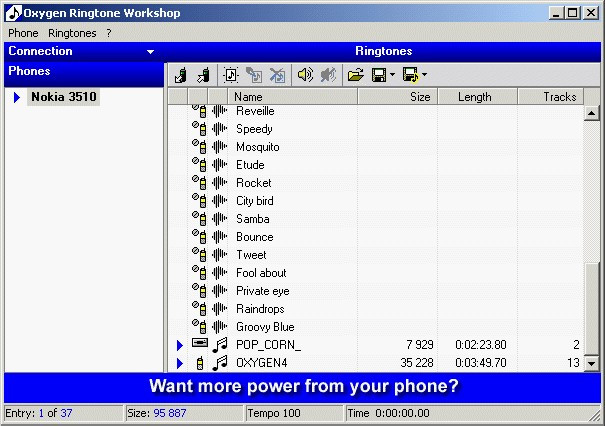Click the greyed-out delete ringtone icon
This screenshot has width=605, height=426.
(277, 75)
